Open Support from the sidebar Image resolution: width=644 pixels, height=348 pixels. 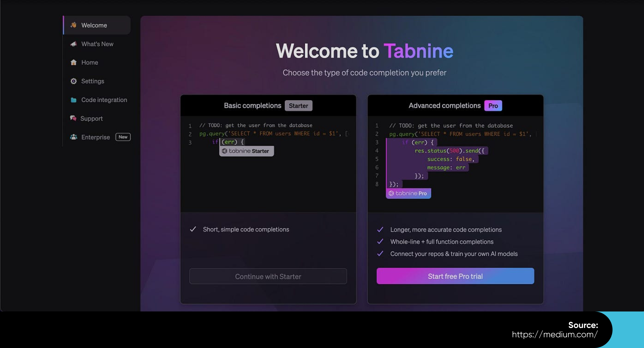point(97,118)
